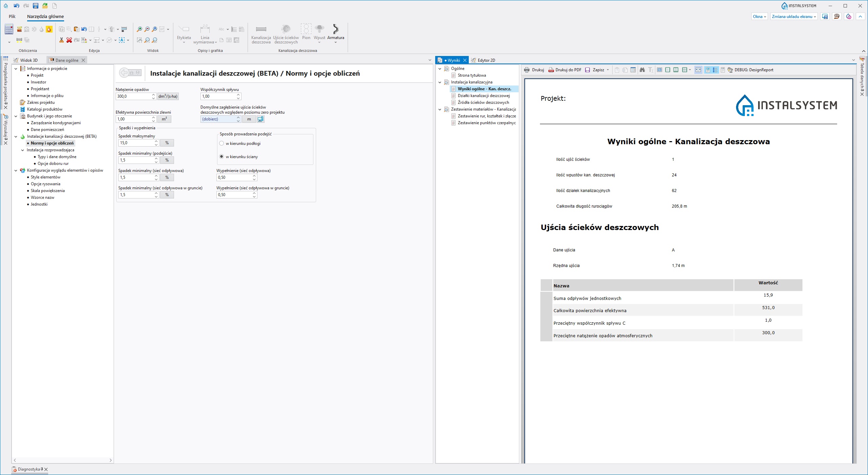The height and width of the screenshot is (475, 868).
Task: Select 'Działki kanalizacji deszczowej' report item
Action: (484, 96)
